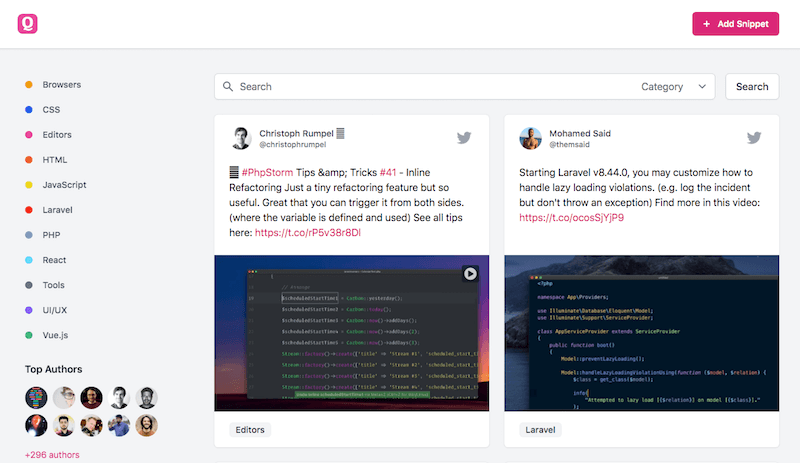Viewport: 800px width, 463px height.
Task: Click the Editors tag on the card
Action: tap(250, 430)
